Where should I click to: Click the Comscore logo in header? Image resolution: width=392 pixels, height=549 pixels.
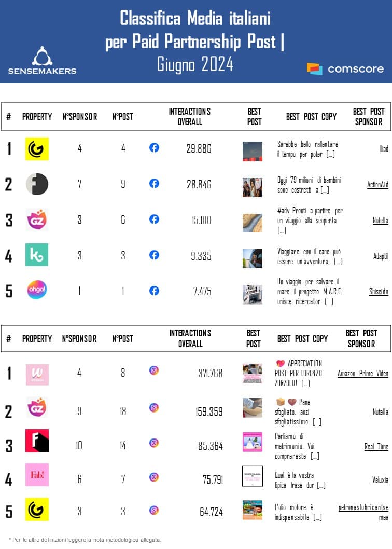coord(345,68)
